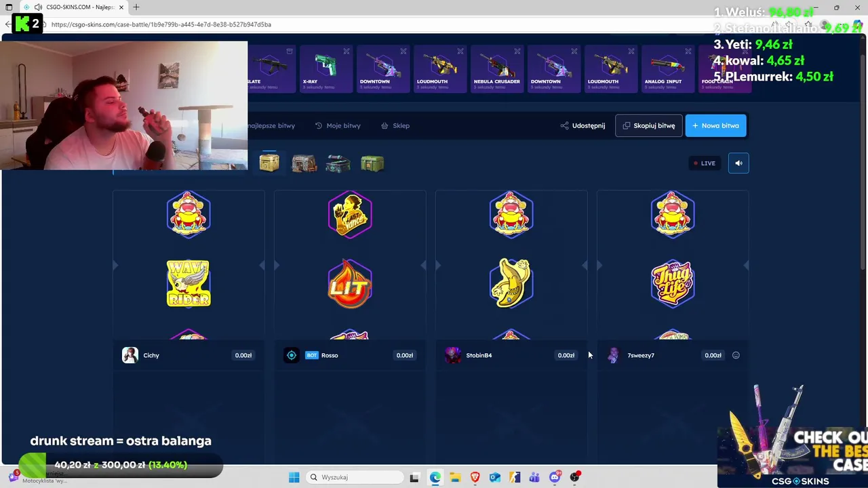Click the golden banana sticker in StobinB4's column

(x=511, y=283)
